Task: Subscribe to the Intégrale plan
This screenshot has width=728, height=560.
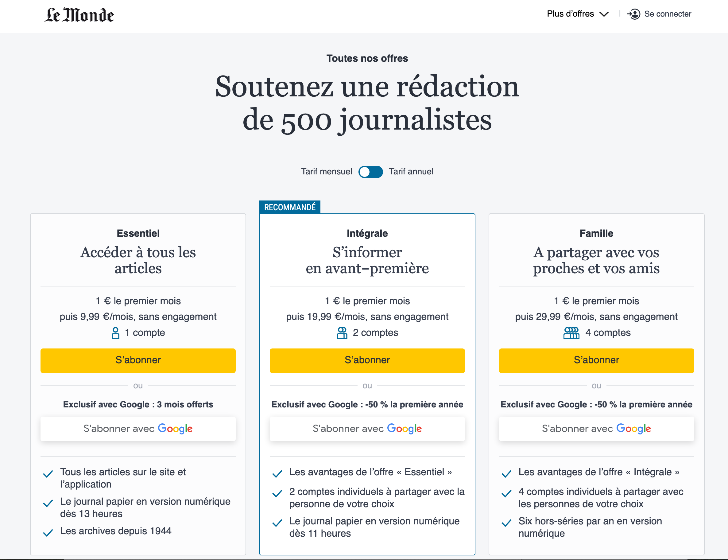Action: click(367, 360)
